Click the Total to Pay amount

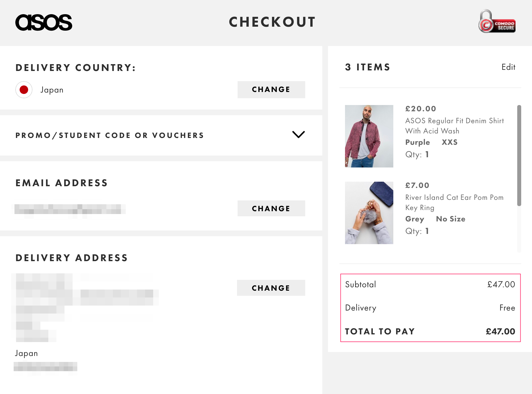(500, 331)
